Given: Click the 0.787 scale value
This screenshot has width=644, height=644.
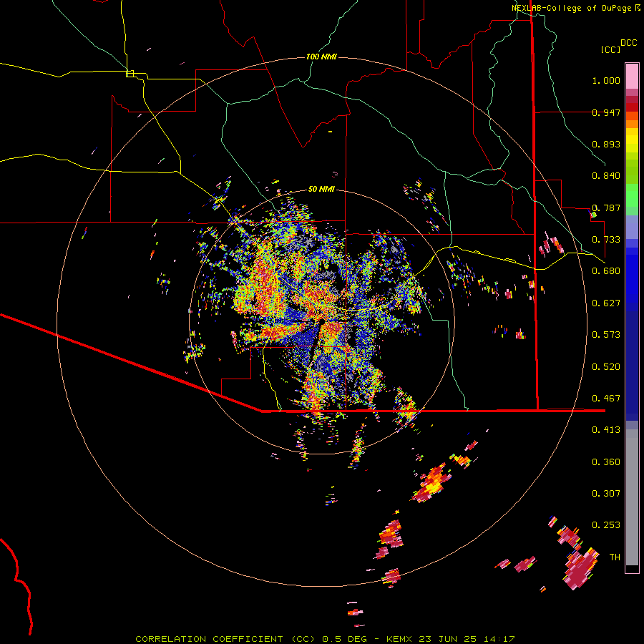Looking at the screenshot, I should (606, 208).
